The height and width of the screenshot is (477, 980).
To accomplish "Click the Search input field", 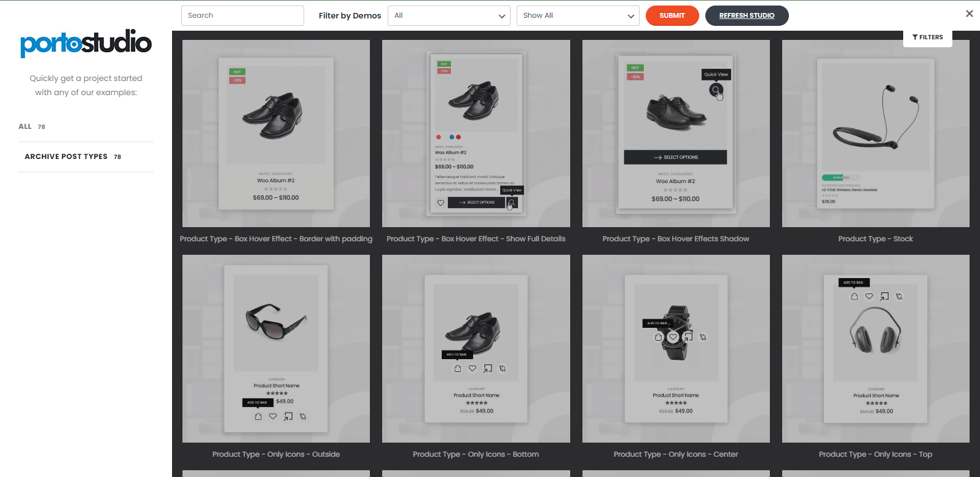I will [243, 15].
